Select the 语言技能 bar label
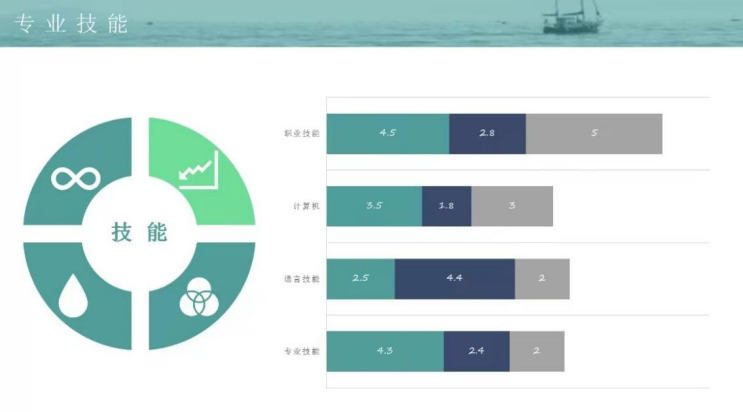 pyautogui.click(x=302, y=279)
